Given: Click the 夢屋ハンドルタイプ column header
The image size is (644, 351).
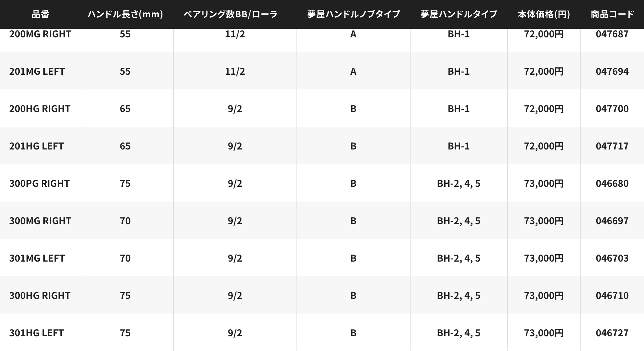Looking at the screenshot, I should (459, 14).
